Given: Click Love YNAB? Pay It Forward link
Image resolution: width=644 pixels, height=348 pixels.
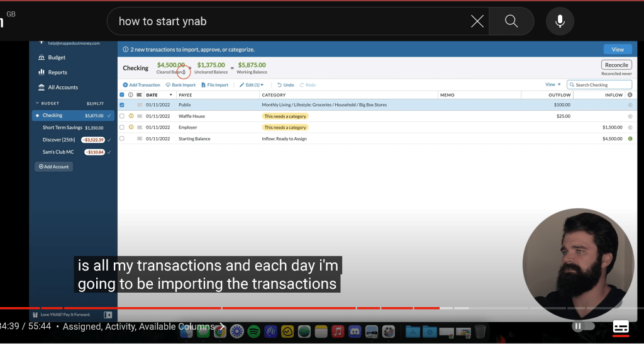Looking at the screenshot, I should pyautogui.click(x=65, y=315).
